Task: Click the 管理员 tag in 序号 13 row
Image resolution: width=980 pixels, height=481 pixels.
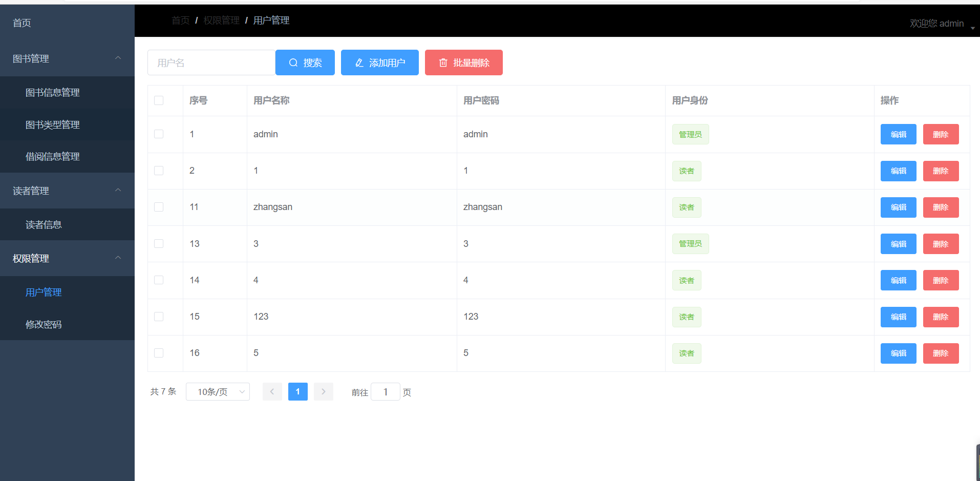Action: tap(690, 244)
